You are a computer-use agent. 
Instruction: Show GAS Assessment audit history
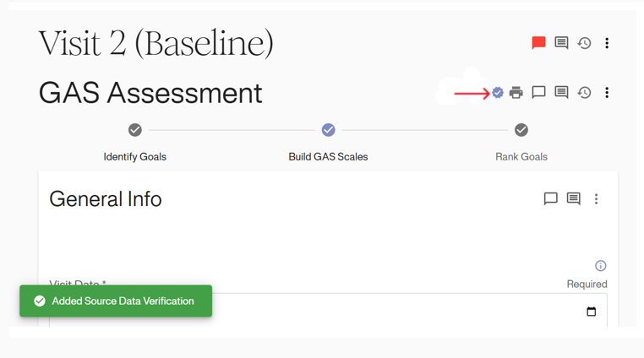[584, 93]
